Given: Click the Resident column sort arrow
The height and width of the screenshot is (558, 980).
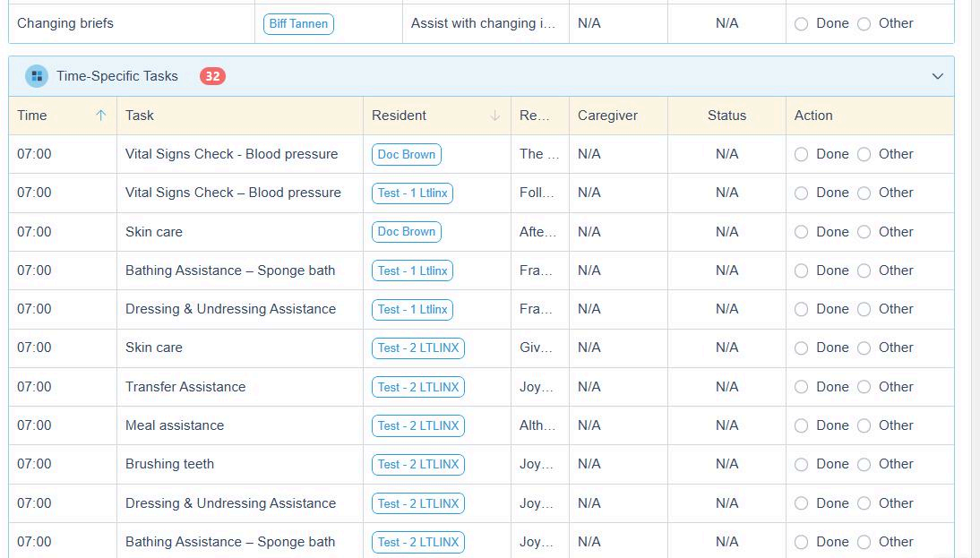Looking at the screenshot, I should [495, 116].
